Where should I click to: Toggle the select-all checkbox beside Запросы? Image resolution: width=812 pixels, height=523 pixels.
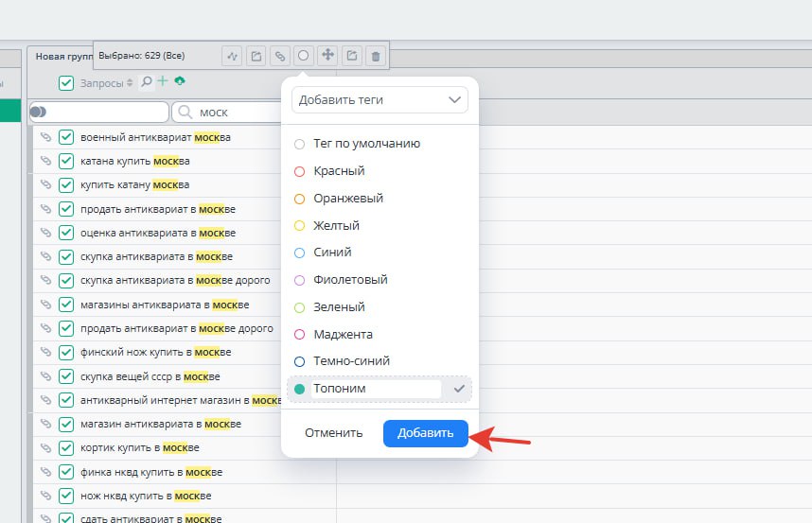(66, 83)
